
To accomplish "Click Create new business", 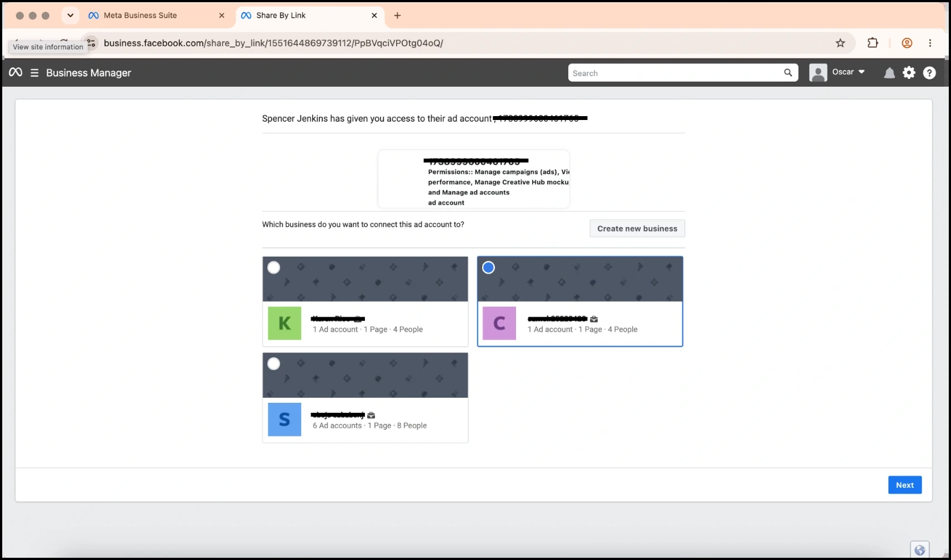I will click(x=637, y=228).
